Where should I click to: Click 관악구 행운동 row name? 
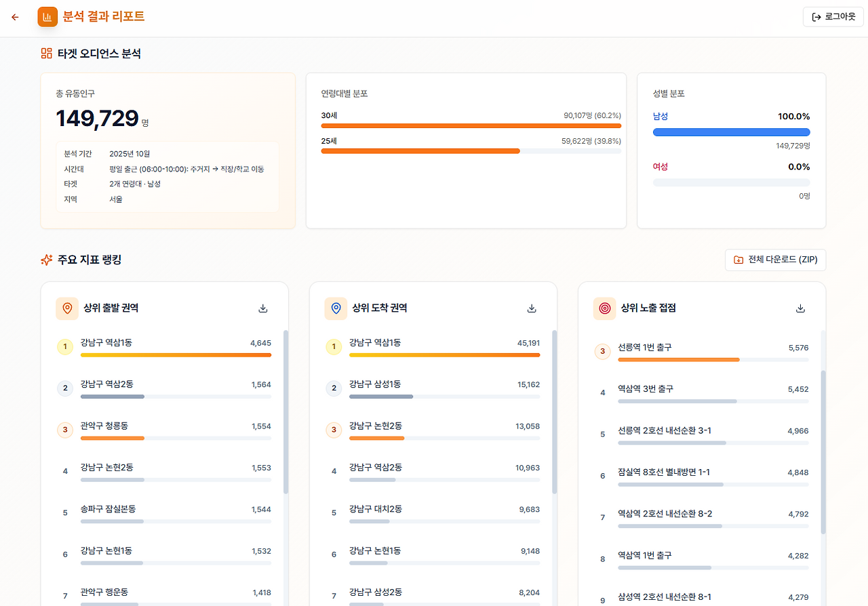pyautogui.click(x=104, y=592)
